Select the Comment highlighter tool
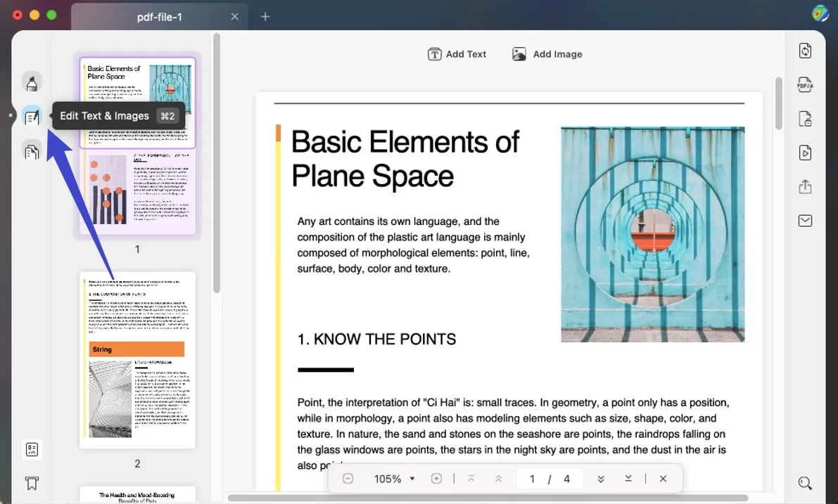 coord(32,83)
